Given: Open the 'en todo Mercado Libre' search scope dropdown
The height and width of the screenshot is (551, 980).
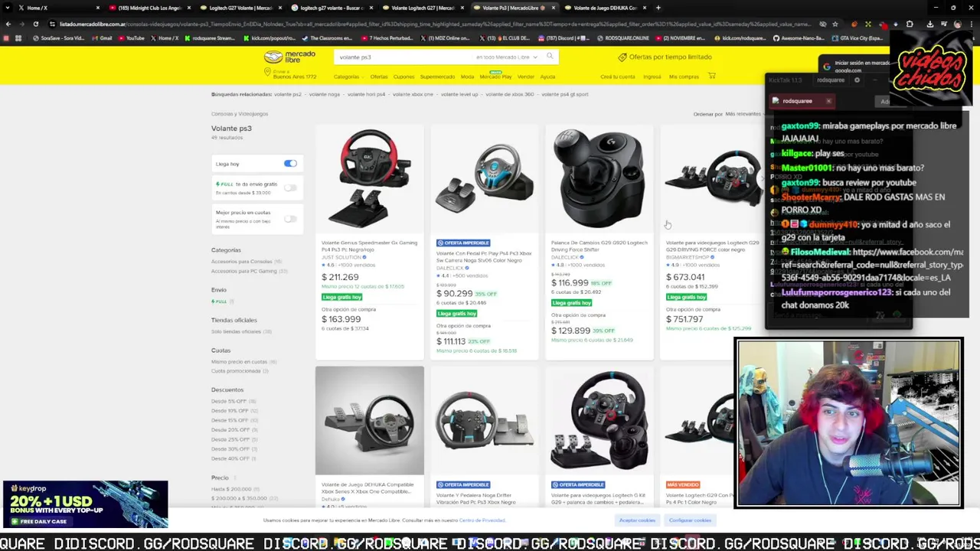Looking at the screenshot, I should (505, 57).
